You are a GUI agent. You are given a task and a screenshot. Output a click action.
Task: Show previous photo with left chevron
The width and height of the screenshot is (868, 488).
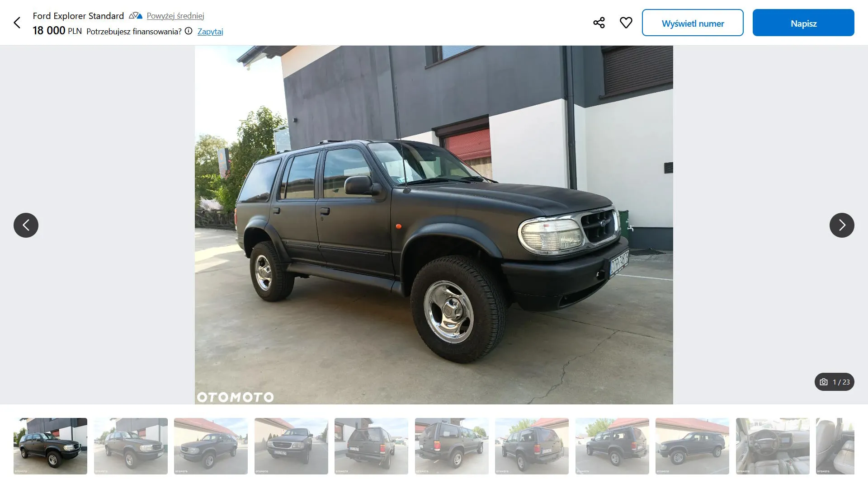pos(26,225)
